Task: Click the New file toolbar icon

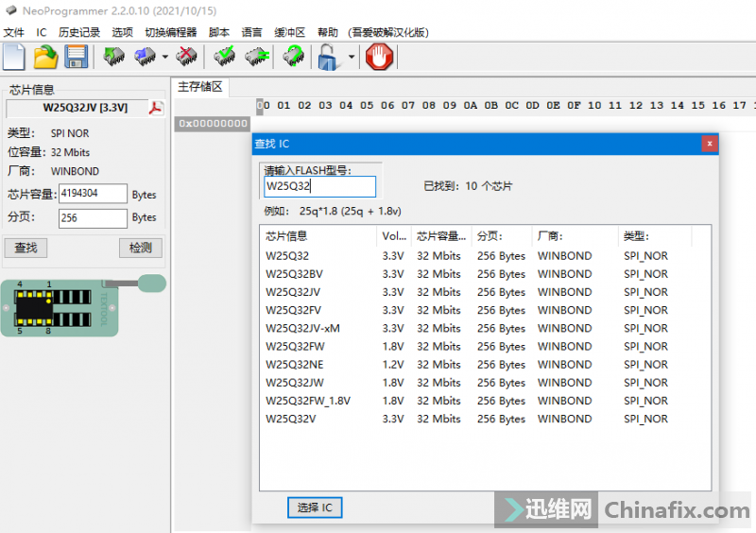Action: 14,57
